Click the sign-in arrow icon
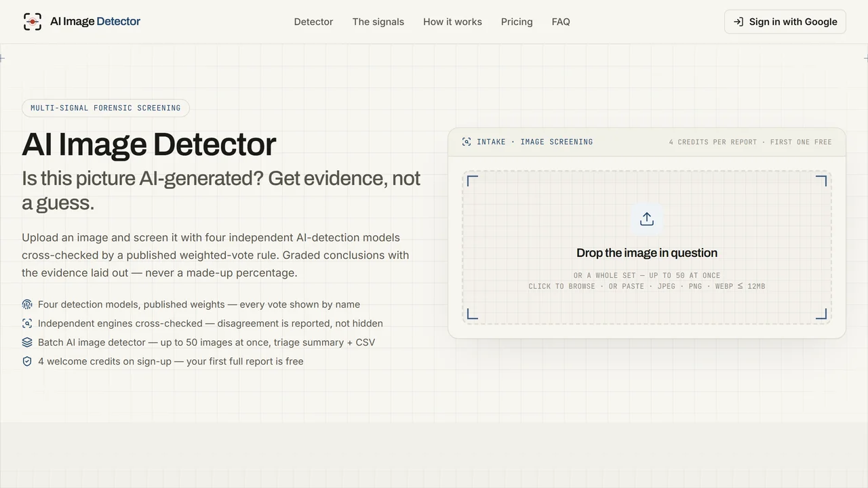The image size is (868, 488). click(738, 22)
